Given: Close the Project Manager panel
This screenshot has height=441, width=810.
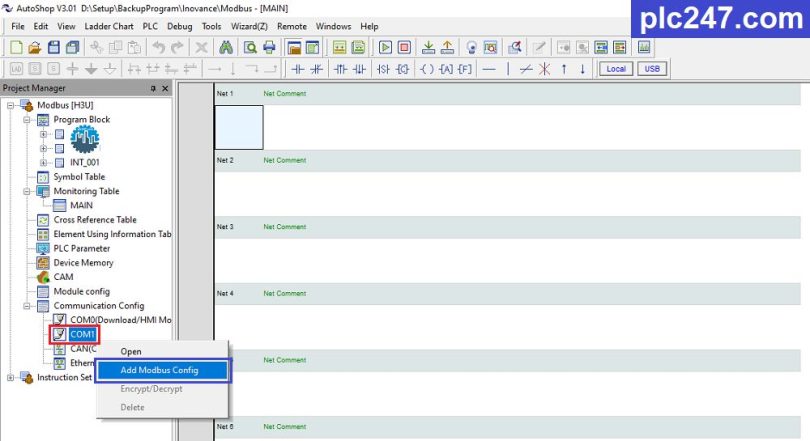Looking at the screenshot, I should click(165, 89).
